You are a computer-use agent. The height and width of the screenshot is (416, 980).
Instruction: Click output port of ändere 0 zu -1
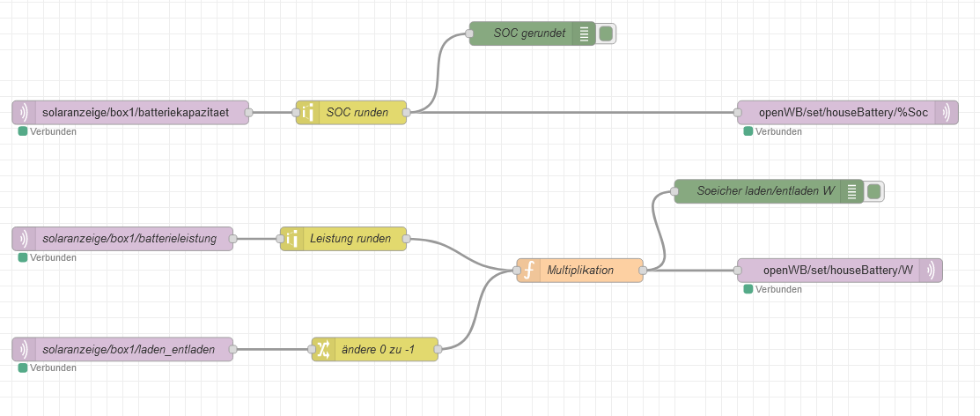[x=439, y=349]
